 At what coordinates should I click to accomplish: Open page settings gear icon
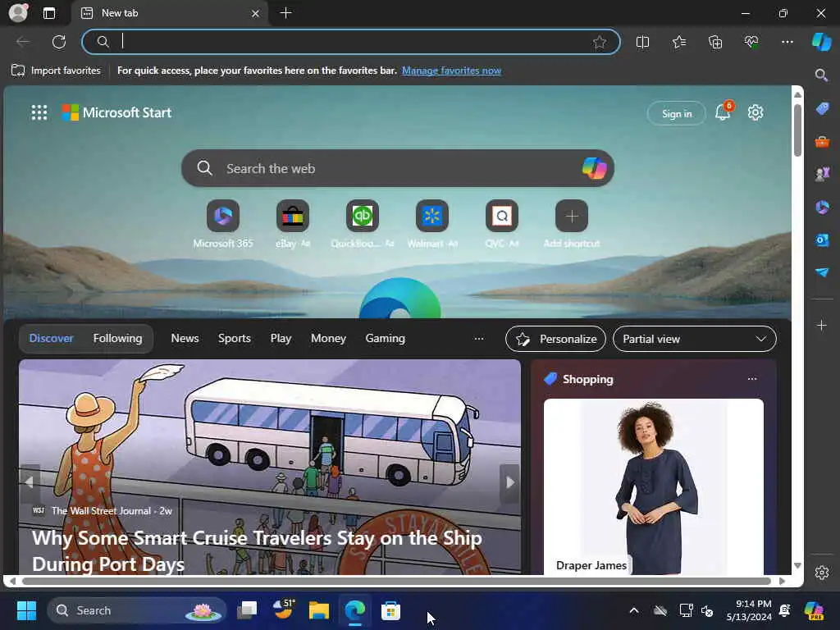click(x=756, y=112)
